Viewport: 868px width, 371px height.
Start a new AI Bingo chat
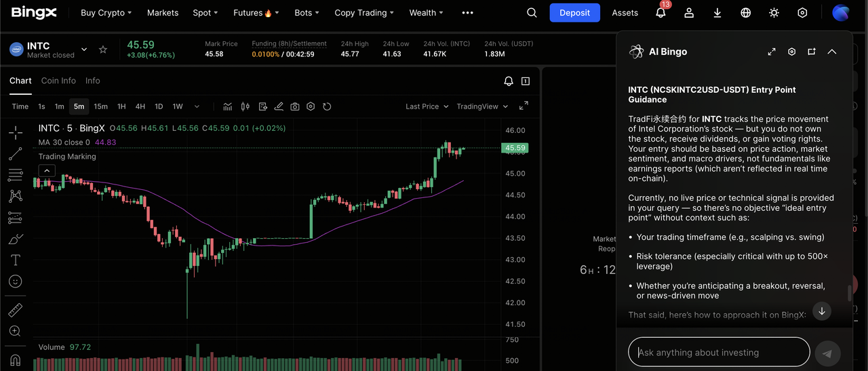pos(812,52)
